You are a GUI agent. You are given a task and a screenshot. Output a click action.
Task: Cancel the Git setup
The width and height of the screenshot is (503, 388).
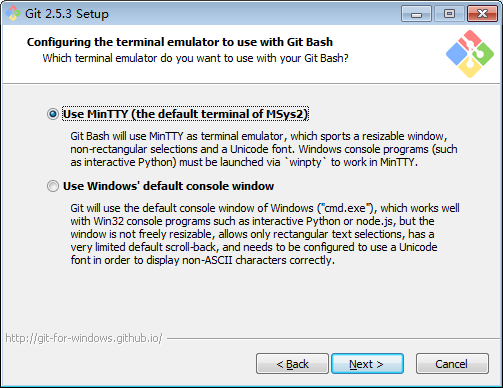[x=452, y=364]
